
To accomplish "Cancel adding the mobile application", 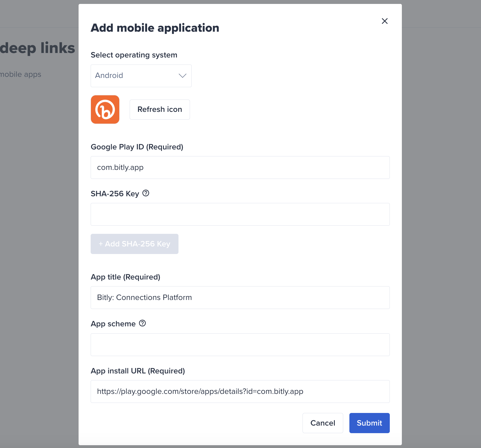I will 323,423.
